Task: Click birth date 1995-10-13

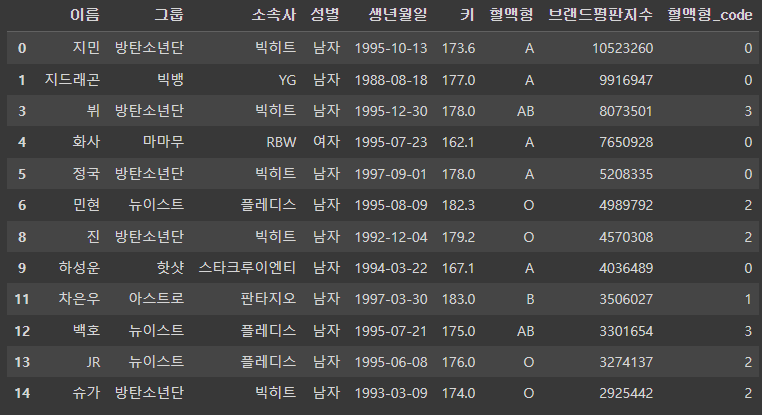Action: 391,48
